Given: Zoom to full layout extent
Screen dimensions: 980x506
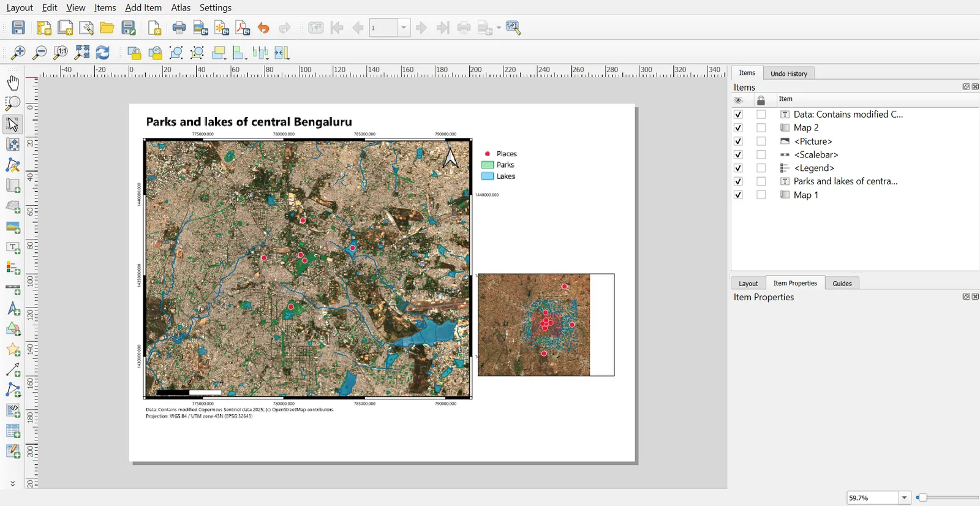Looking at the screenshot, I should click(x=82, y=53).
